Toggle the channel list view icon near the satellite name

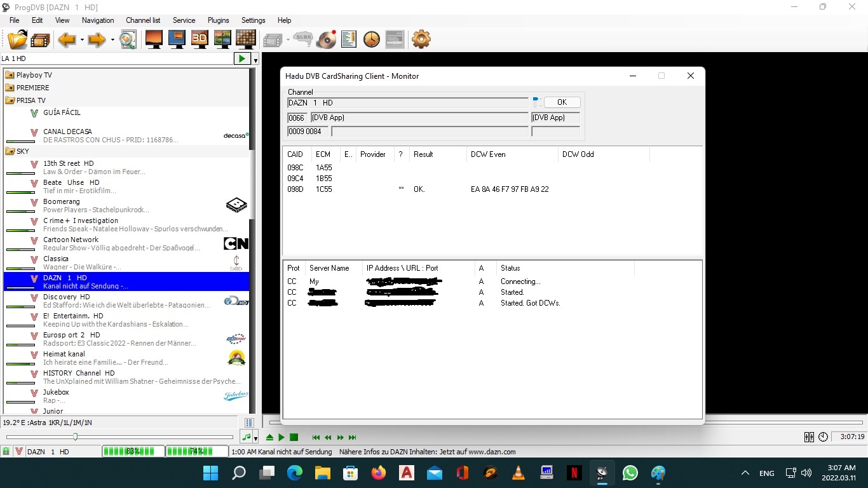250,423
